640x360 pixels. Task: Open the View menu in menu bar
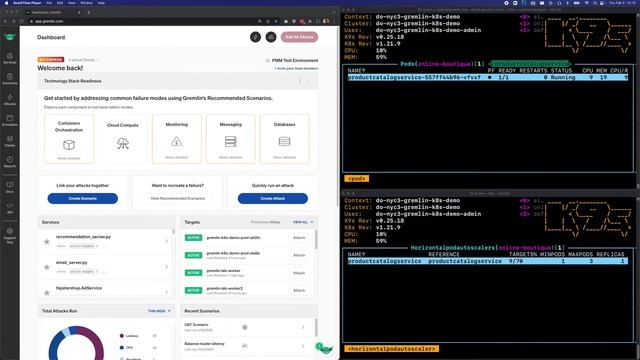(72, 3)
